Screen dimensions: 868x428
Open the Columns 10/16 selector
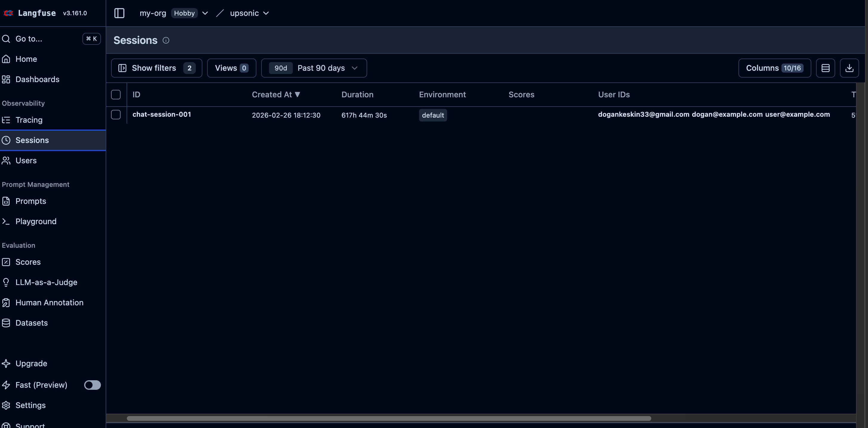click(774, 68)
